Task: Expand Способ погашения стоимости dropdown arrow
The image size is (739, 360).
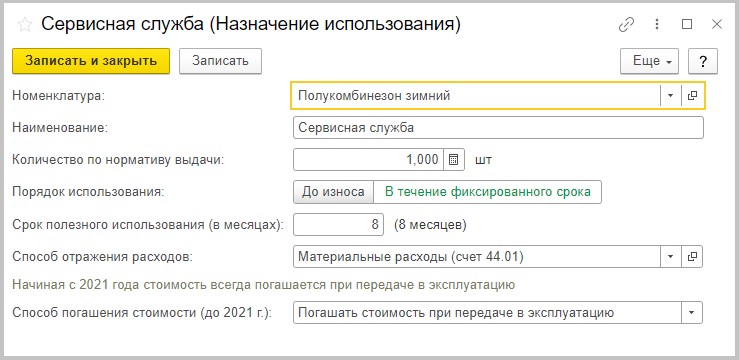Action: coord(692,313)
